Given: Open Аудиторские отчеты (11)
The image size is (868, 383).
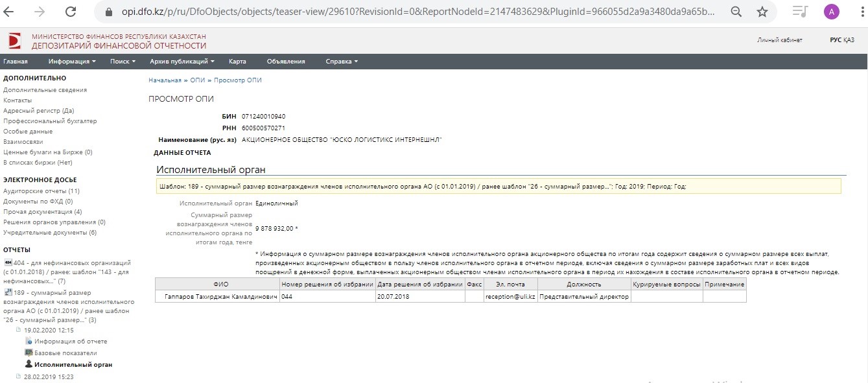Looking at the screenshot, I should [x=41, y=191].
